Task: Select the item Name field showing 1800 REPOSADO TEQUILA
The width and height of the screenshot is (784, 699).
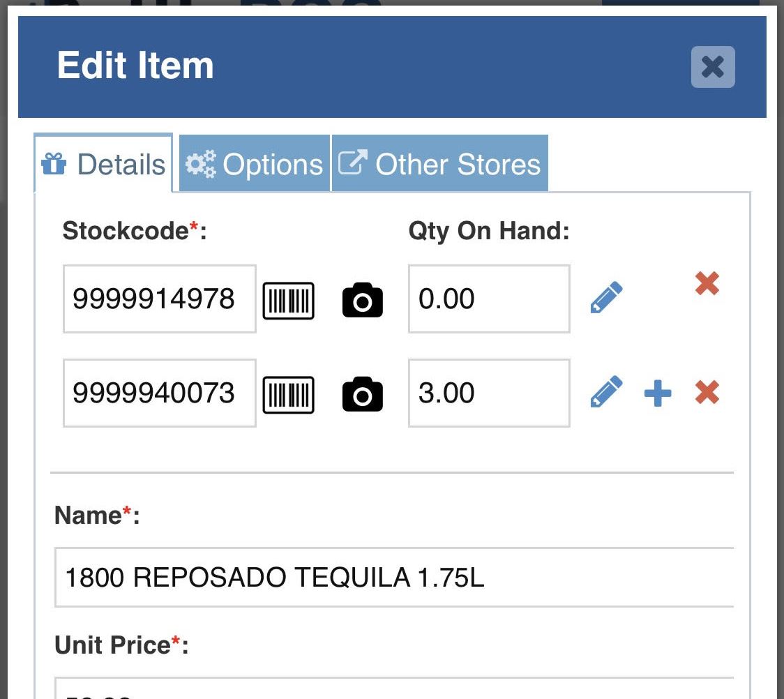Action: tap(394, 576)
